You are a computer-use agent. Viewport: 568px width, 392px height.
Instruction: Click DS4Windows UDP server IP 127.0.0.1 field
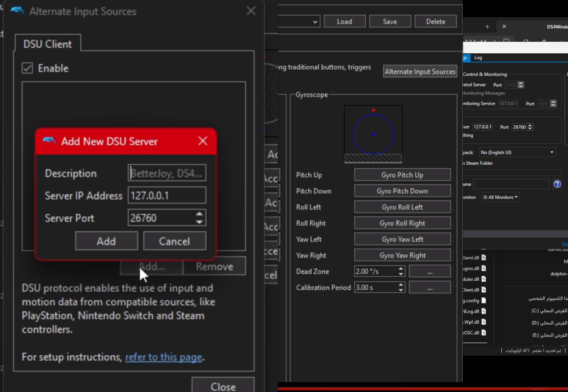point(483,127)
